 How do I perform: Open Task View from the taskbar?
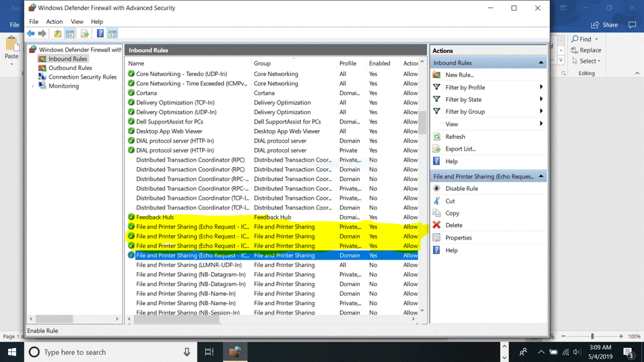209,352
